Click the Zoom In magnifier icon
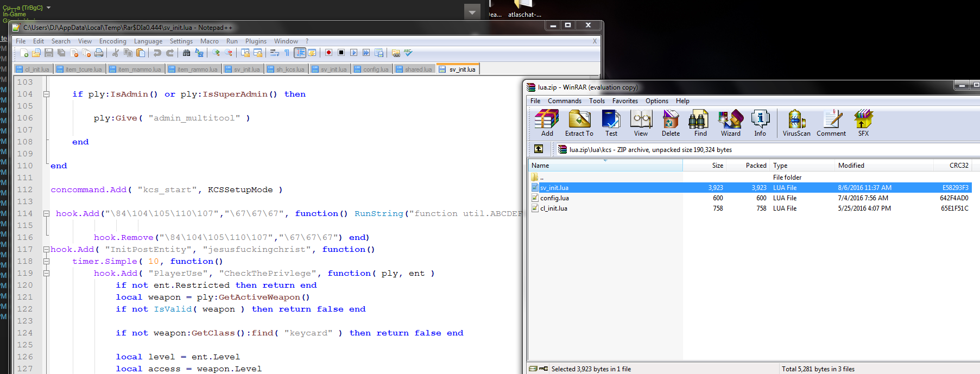The width and height of the screenshot is (980, 374). (216, 53)
